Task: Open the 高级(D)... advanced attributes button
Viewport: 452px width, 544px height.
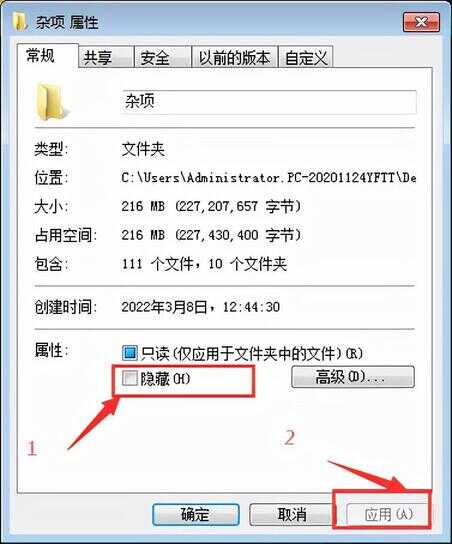Action: (x=353, y=377)
